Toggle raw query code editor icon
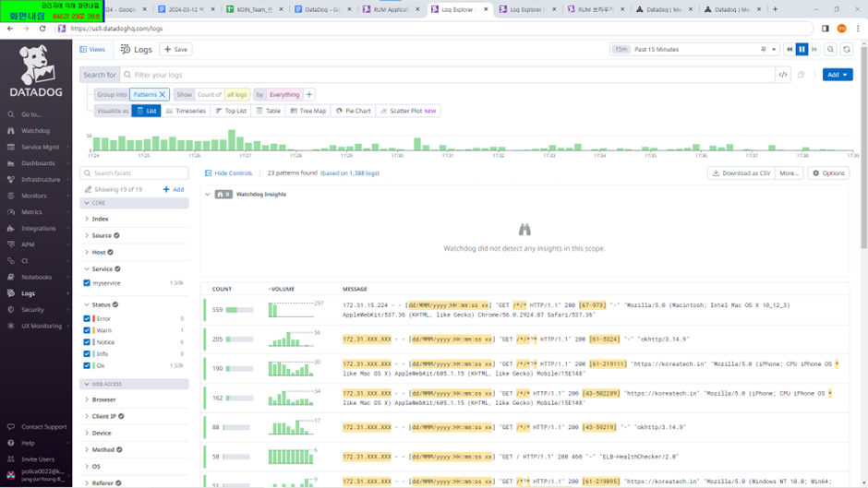 (x=783, y=75)
